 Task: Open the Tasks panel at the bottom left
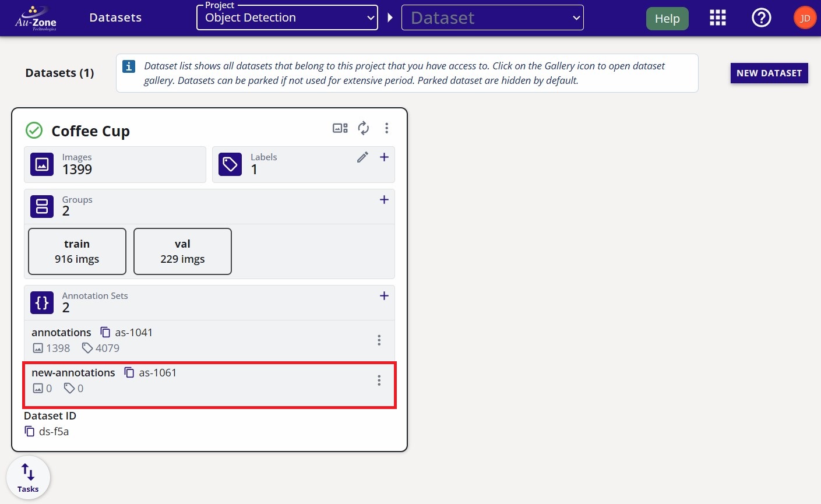coord(27,477)
